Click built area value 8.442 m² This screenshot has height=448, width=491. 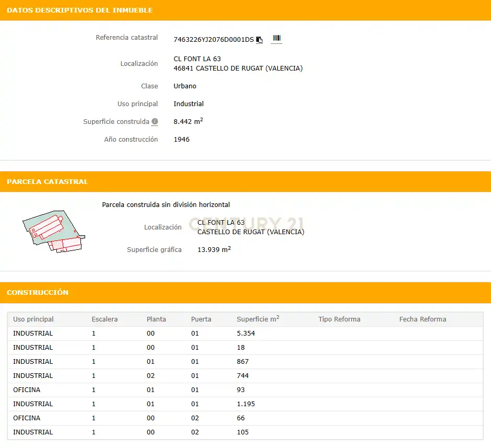pos(188,121)
